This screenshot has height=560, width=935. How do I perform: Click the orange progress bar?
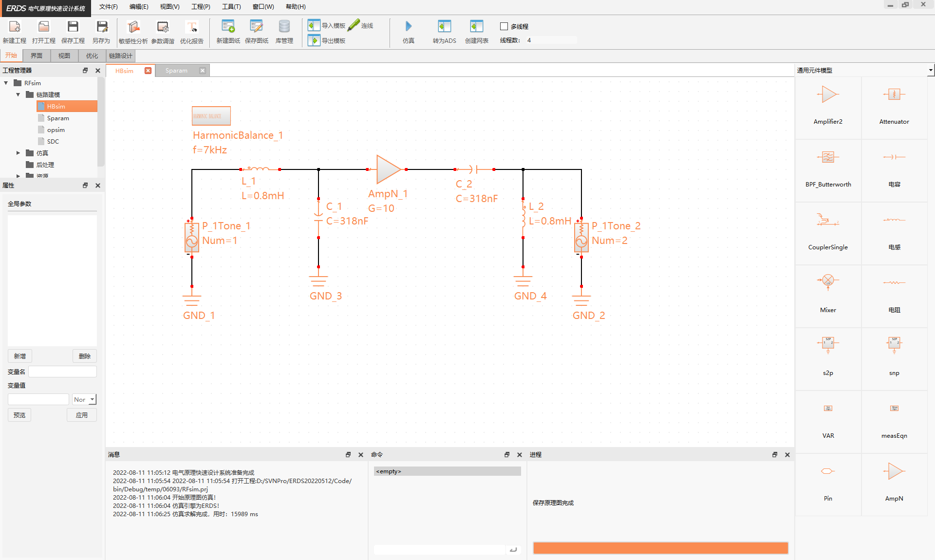[x=660, y=548]
